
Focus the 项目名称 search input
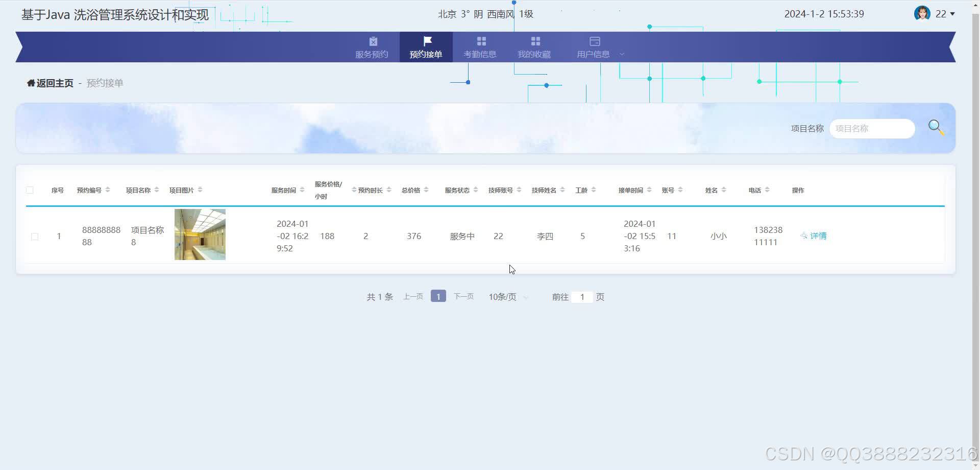tap(872, 128)
